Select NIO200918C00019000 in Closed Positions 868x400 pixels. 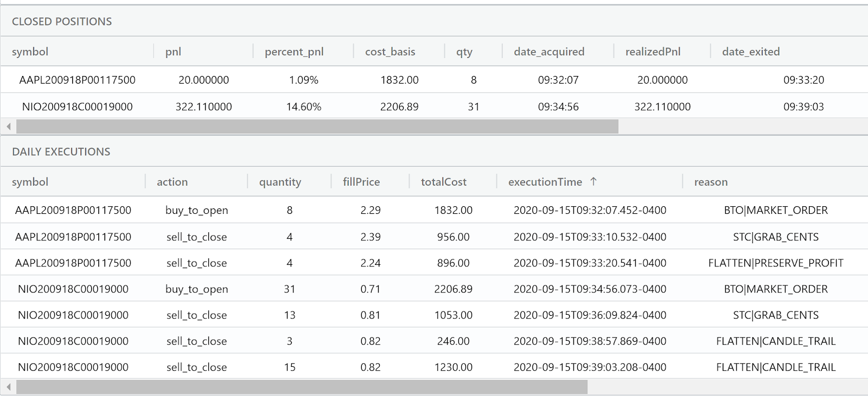[78, 106]
